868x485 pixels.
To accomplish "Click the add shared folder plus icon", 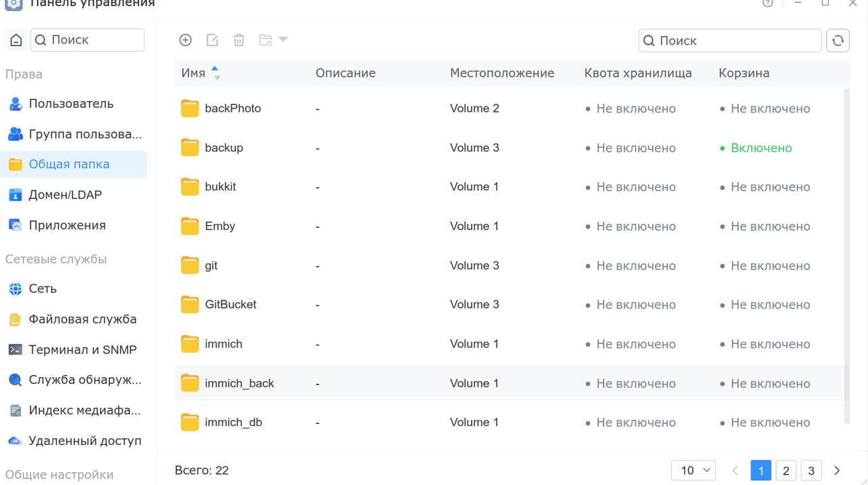I will (x=185, y=40).
